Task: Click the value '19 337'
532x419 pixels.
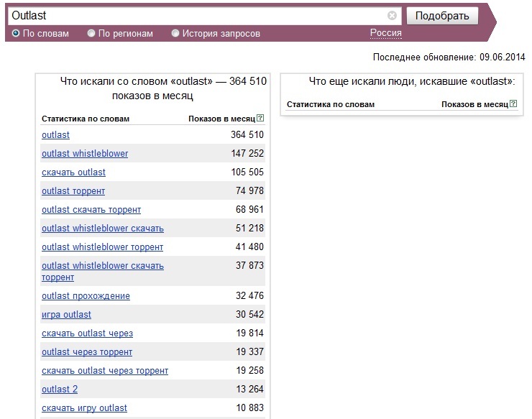Action: [249, 351]
